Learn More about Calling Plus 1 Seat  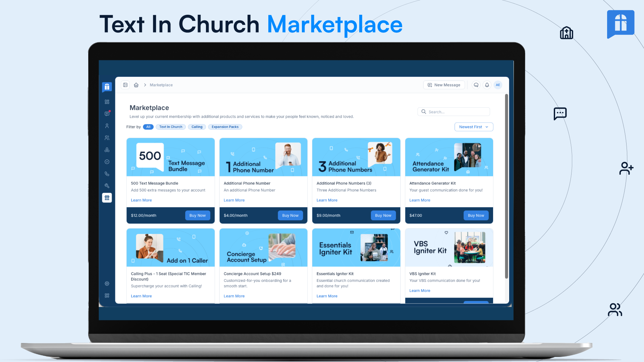pos(141,296)
